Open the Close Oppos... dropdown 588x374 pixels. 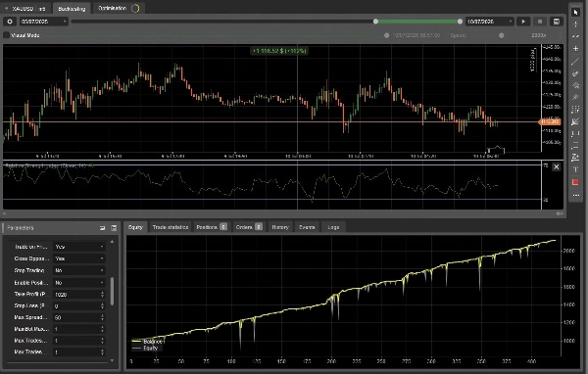pyautogui.click(x=79, y=258)
